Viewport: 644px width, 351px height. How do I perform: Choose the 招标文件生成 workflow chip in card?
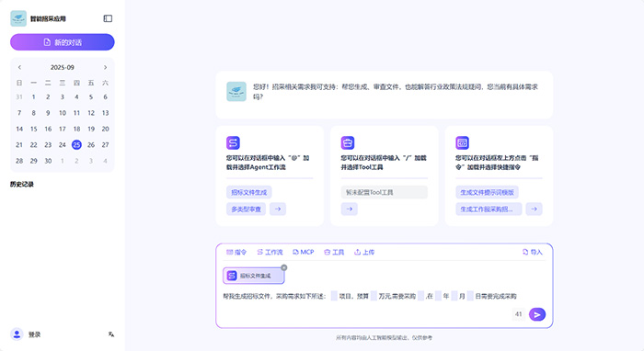(x=249, y=192)
